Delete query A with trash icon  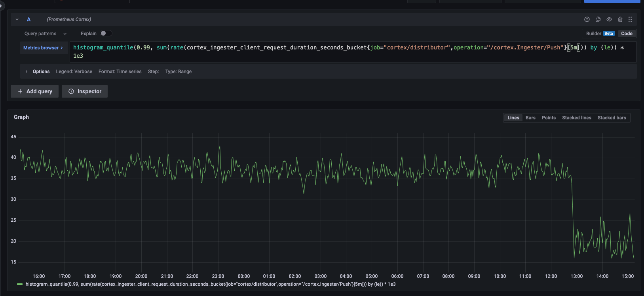pos(620,19)
